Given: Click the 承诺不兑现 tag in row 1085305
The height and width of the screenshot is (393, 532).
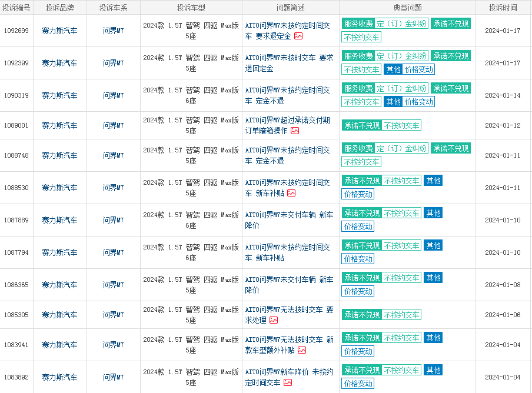Looking at the screenshot, I should pyautogui.click(x=362, y=315).
